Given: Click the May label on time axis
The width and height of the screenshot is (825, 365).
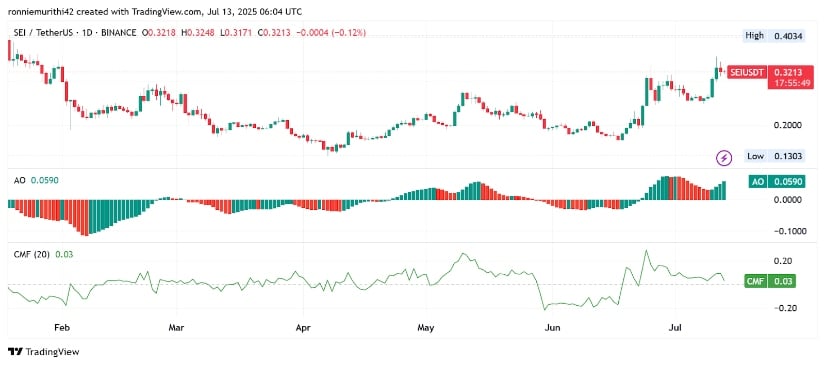Looking at the screenshot, I should (425, 328).
